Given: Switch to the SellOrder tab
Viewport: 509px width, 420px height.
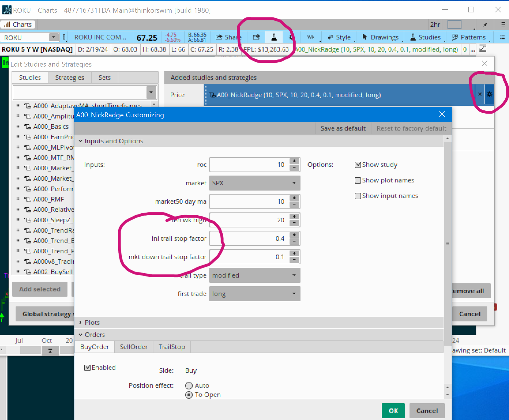Looking at the screenshot, I should tap(134, 347).
